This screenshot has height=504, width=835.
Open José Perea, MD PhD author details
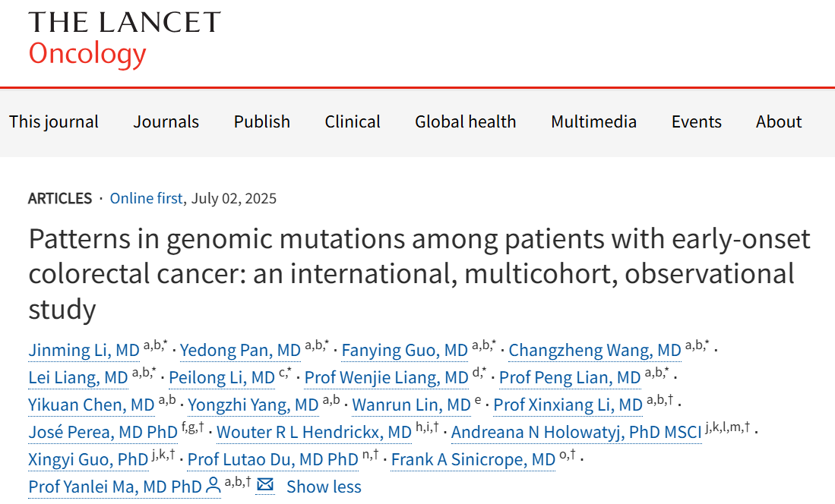click(103, 432)
